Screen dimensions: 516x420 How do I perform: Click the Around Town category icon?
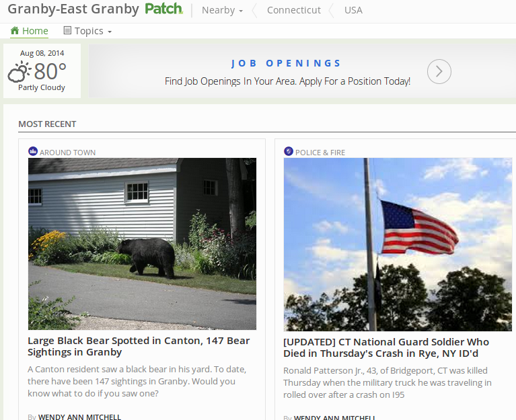(x=33, y=151)
